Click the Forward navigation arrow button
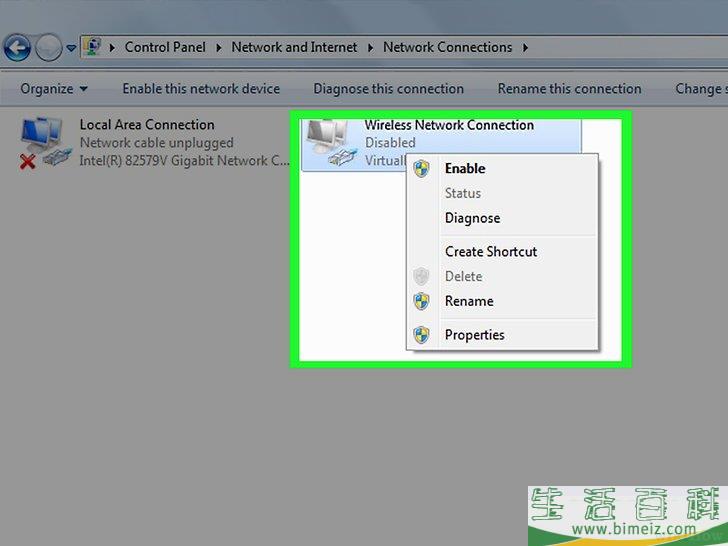Viewport: 728px width, 546px height. [48, 47]
